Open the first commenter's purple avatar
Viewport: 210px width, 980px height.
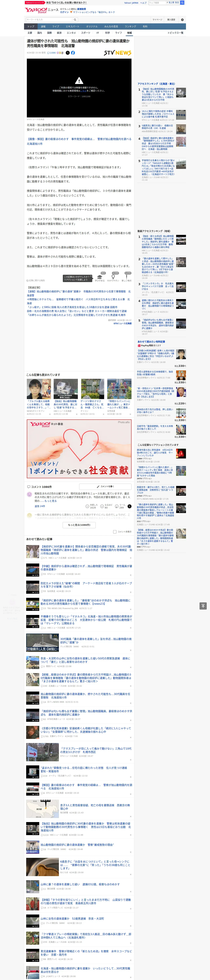click(29, 494)
